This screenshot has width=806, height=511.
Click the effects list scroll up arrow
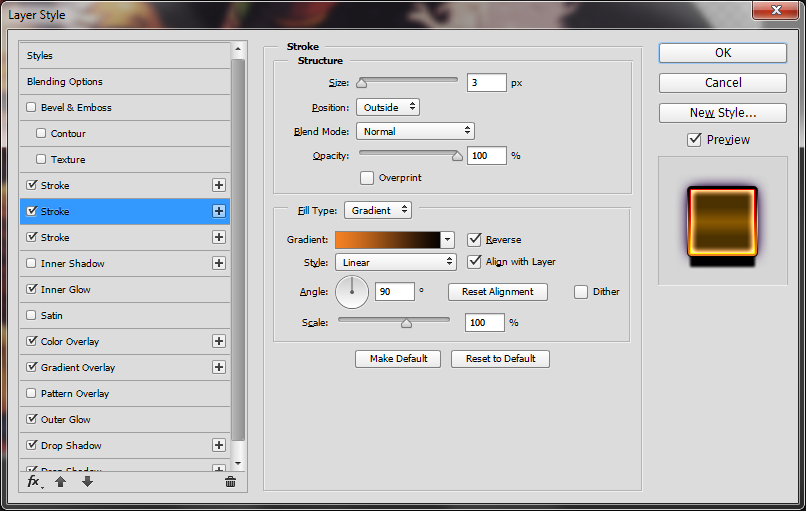[237, 49]
